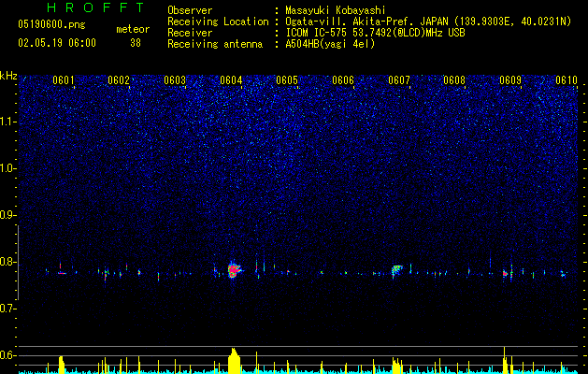This screenshot has height=374, width=588.
Task: Click the Receiving Location label
Action: (218, 22)
